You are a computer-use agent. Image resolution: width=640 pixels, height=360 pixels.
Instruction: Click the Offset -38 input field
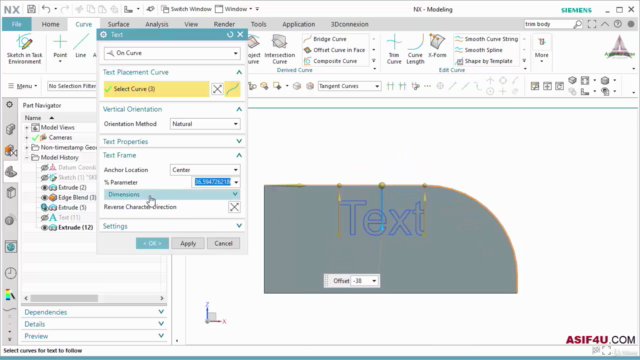click(x=361, y=281)
